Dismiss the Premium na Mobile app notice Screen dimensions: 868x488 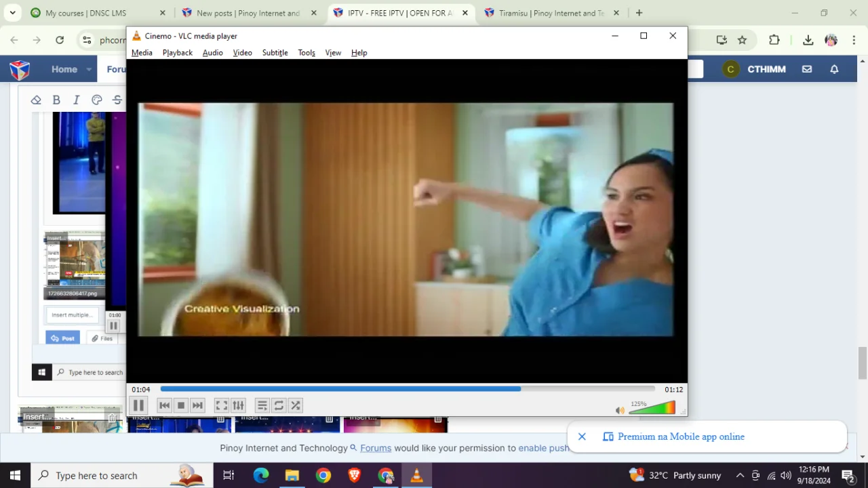[582, 436]
